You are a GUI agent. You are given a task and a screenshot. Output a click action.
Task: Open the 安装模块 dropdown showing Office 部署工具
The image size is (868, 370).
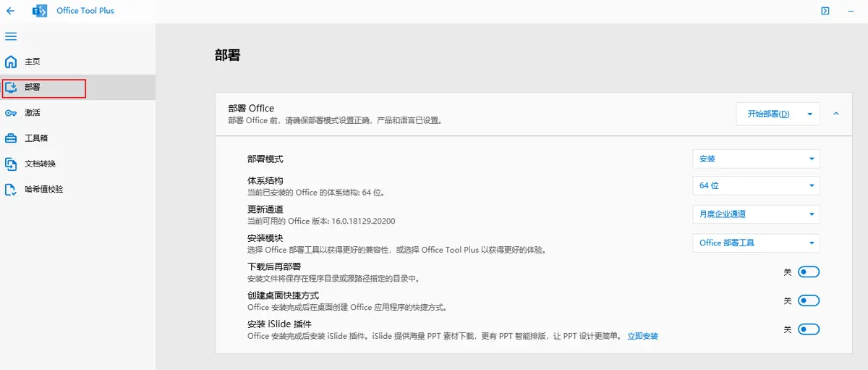756,243
